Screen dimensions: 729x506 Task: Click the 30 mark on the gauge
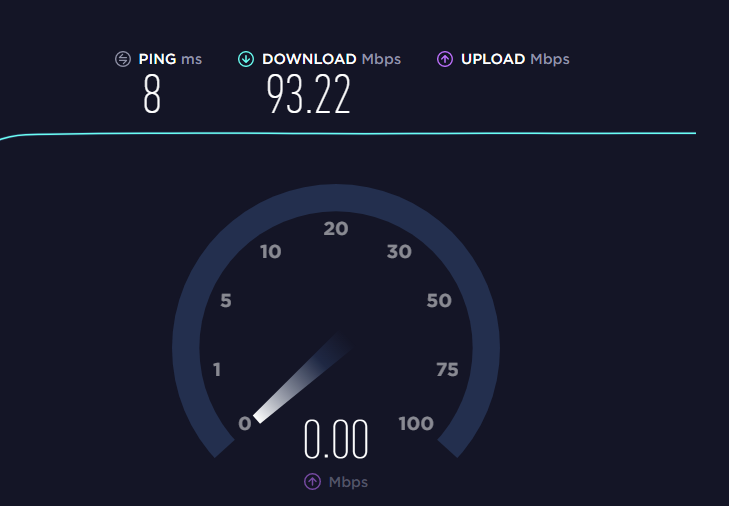[399, 252]
